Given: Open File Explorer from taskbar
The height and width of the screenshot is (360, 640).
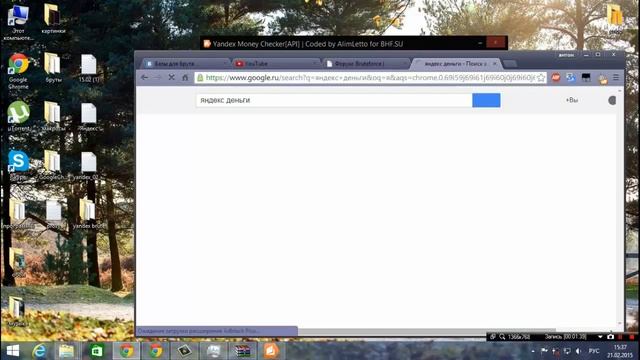Looking at the screenshot, I should click(x=66, y=351).
